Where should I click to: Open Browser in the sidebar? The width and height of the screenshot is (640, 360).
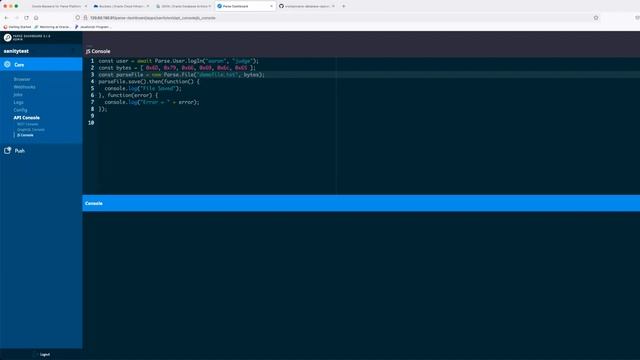tap(22, 79)
